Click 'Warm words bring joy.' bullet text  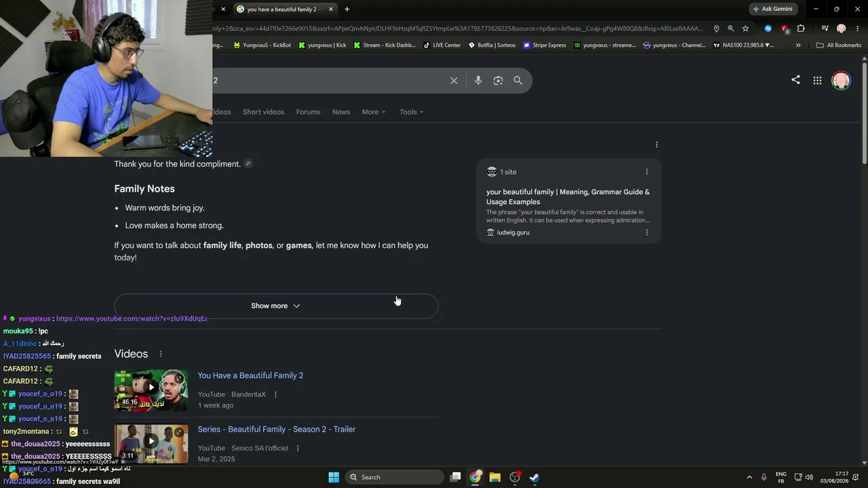165,208
